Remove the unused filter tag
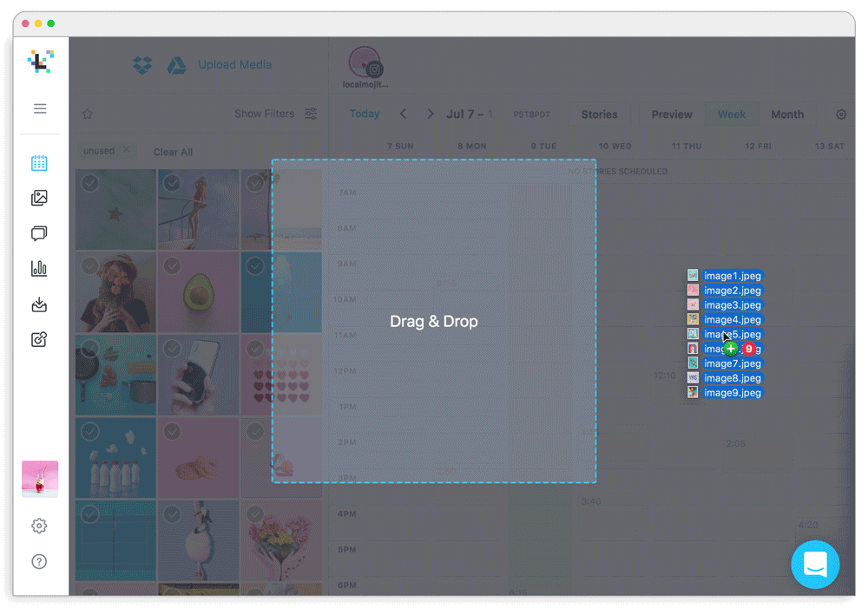The width and height of the screenshot is (868, 608). click(127, 150)
